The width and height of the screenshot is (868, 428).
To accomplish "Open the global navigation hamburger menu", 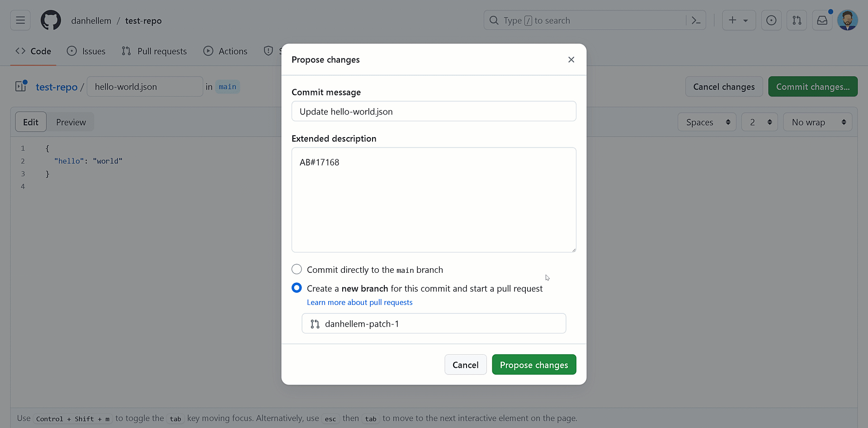I will [19, 20].
